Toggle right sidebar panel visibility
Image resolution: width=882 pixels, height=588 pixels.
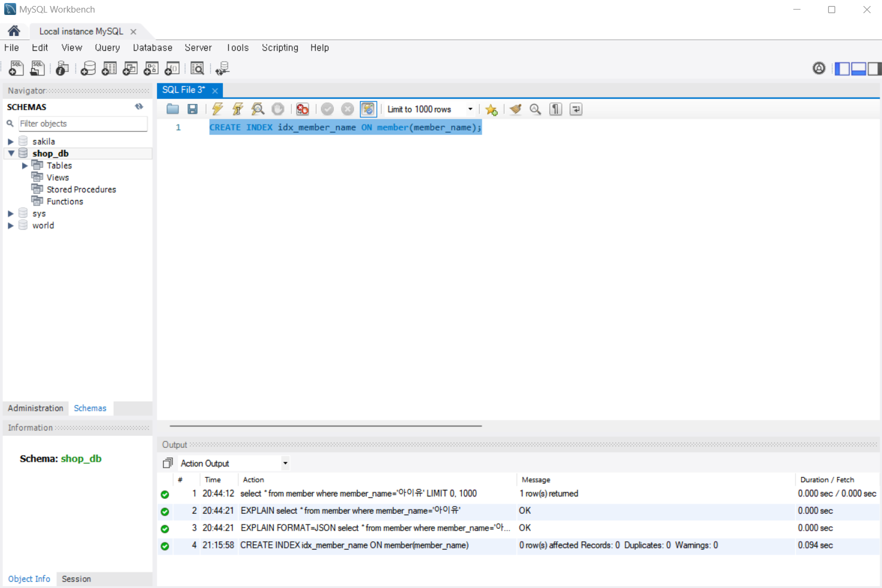pyautogui.click(x=874, y=69)
